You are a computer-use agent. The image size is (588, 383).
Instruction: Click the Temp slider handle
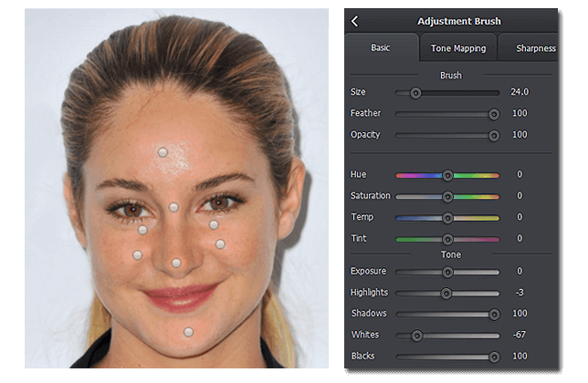point(447,218)
